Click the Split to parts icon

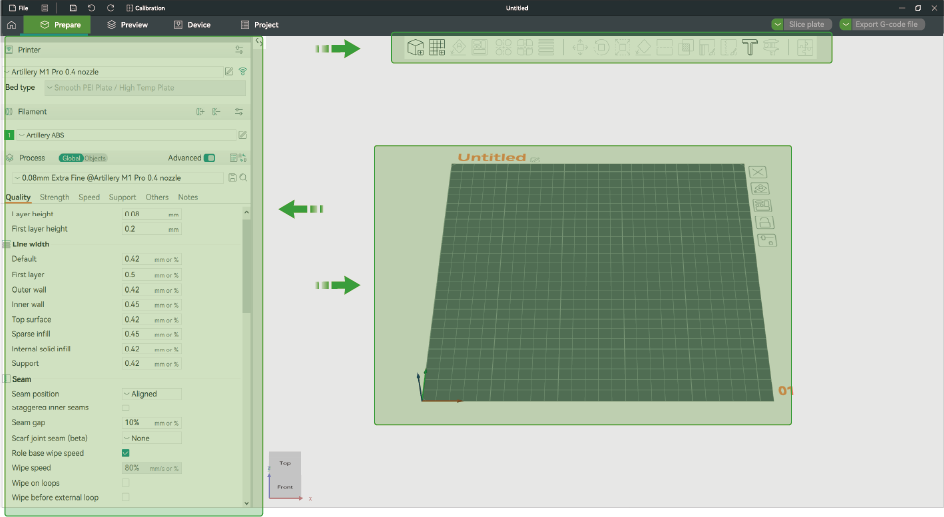tap(525, 48)
